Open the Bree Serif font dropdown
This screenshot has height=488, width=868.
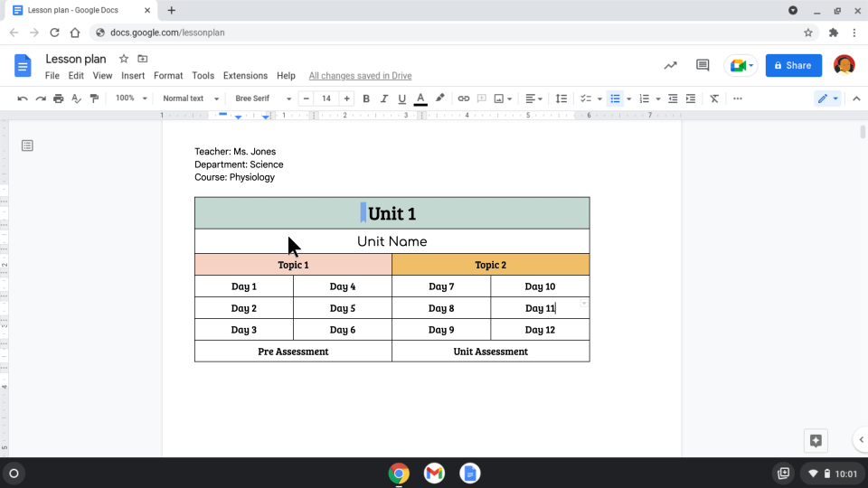coord(263,99)
